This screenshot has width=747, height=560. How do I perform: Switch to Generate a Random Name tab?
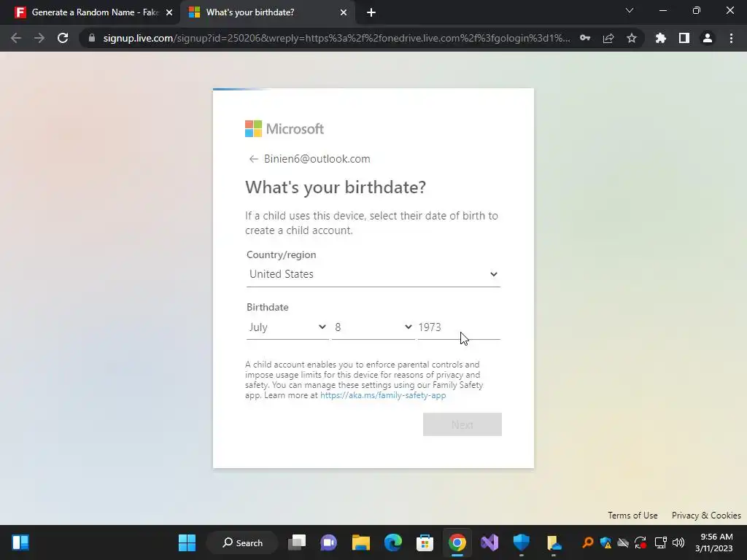90,12
